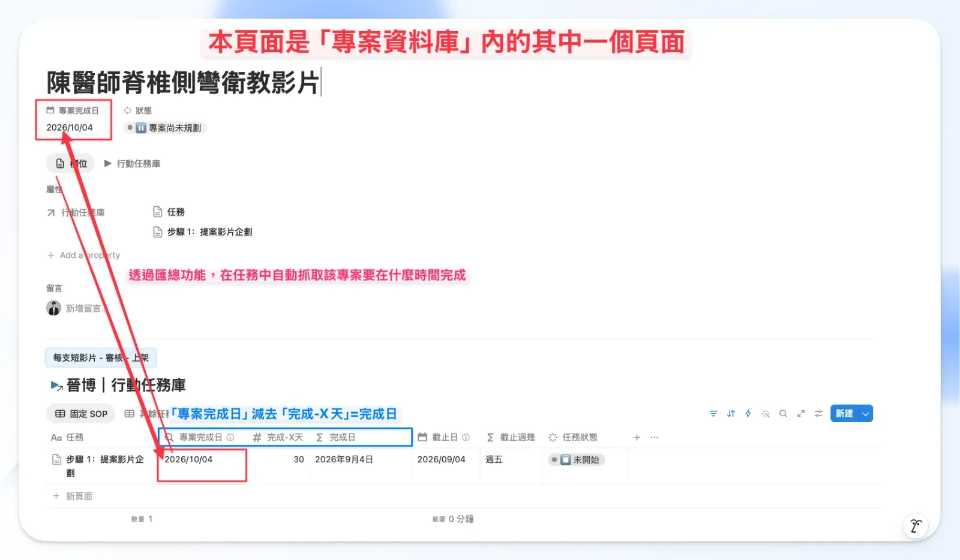
Task: Click the help assistant icon at bottom right
Action: [916, 526]
